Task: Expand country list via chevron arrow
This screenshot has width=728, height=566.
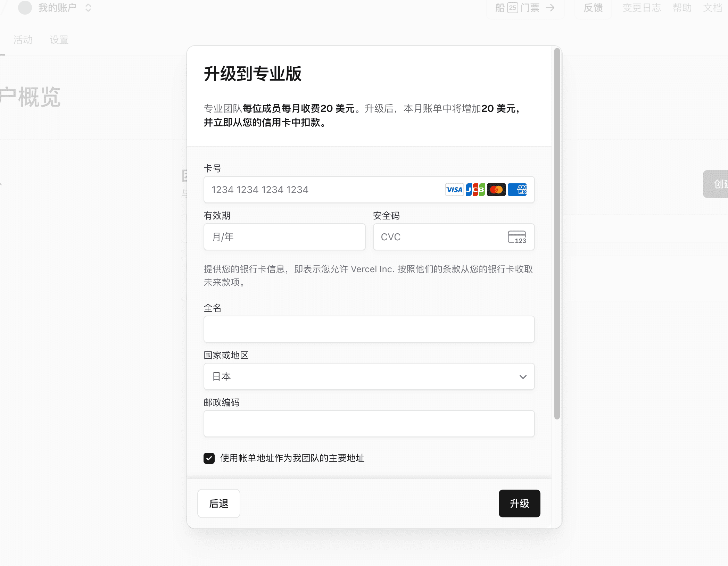Action: [x=523, y=377]
